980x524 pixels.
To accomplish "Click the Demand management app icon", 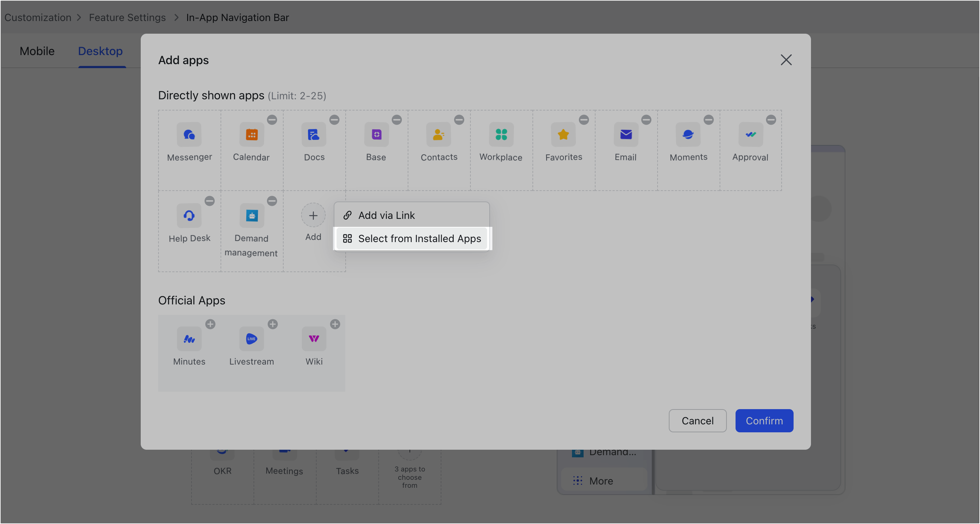I will coord(251,216).
